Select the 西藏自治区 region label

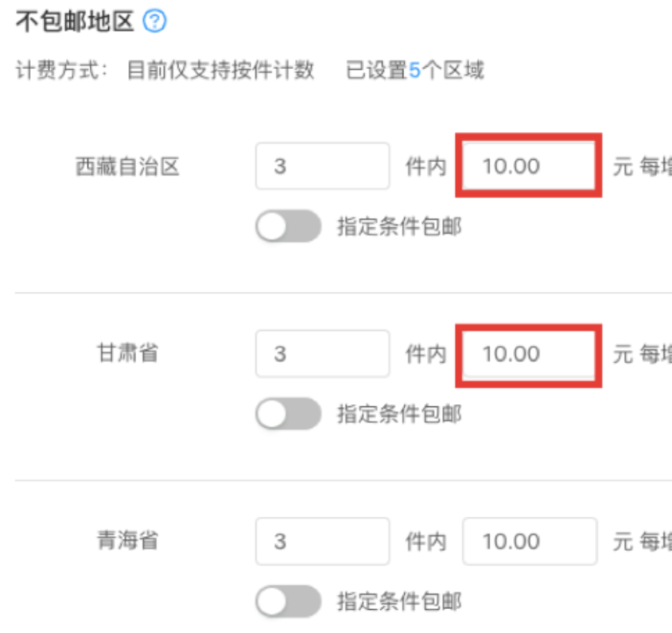click(x=127, y=166)
